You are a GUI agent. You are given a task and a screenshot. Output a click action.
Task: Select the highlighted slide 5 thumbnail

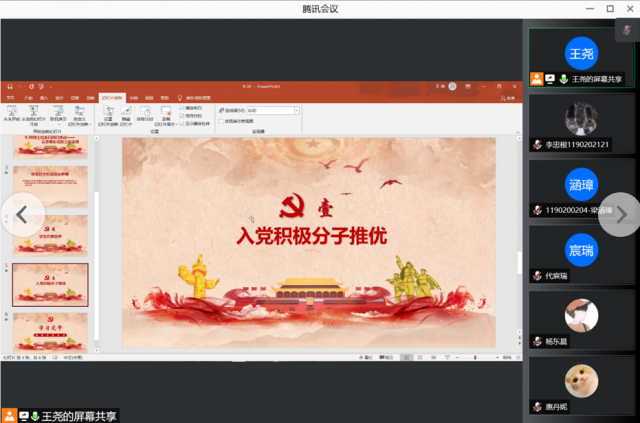coord(49,284)
